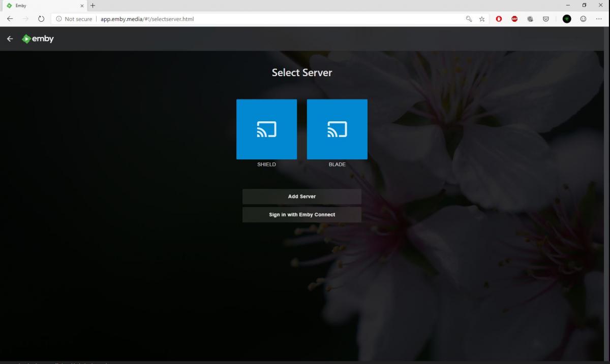This screenshot has height=364, width=610.
Task: Click the emby logo in header
Action: pyautogui.click(x=38, y=39)
